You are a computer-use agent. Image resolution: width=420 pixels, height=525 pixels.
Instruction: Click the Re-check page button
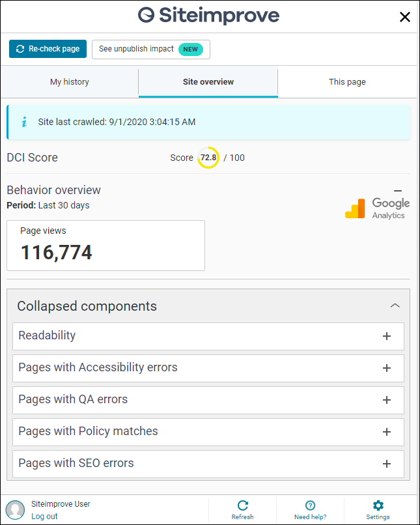48,49
